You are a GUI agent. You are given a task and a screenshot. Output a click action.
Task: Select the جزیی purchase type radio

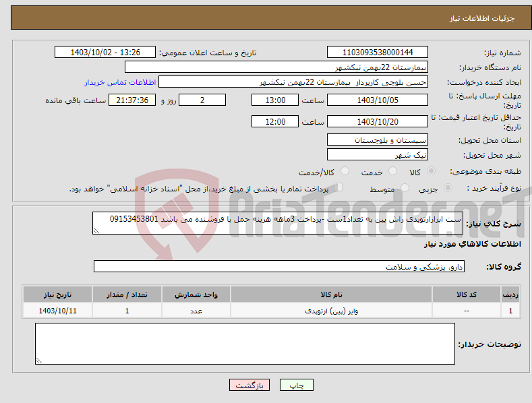point(448,188)
